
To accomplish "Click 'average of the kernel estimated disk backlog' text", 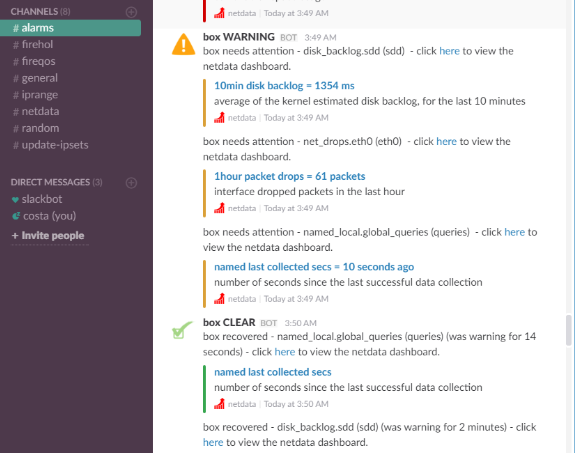I will click(x=370, y=101).
